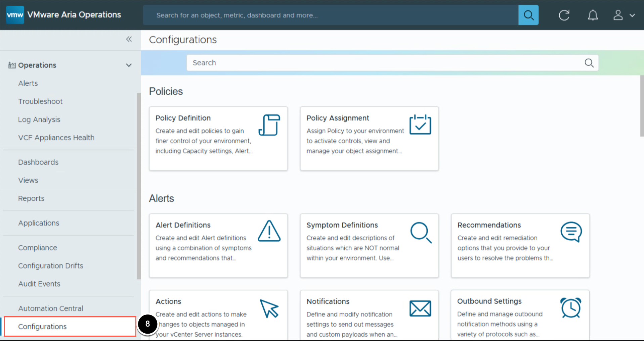Open Alerts in the sidebar

pos(28,83)
